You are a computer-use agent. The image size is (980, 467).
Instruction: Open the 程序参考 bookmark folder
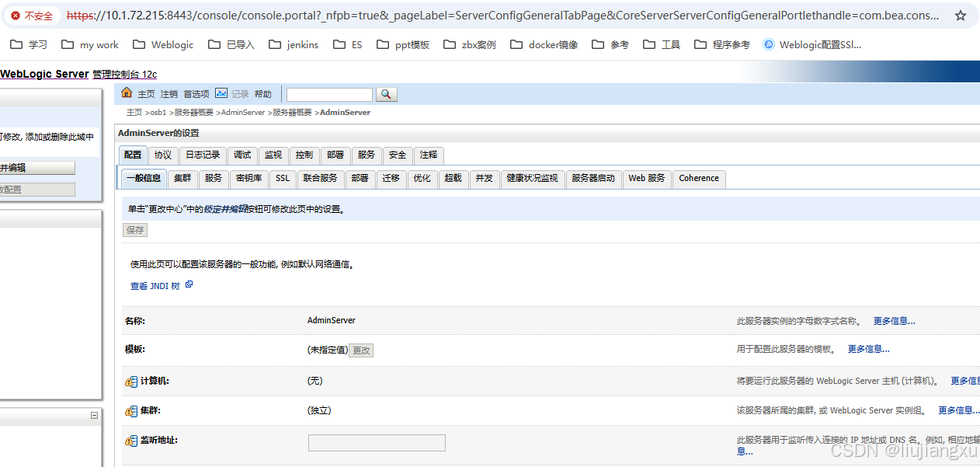coord(722,45)
